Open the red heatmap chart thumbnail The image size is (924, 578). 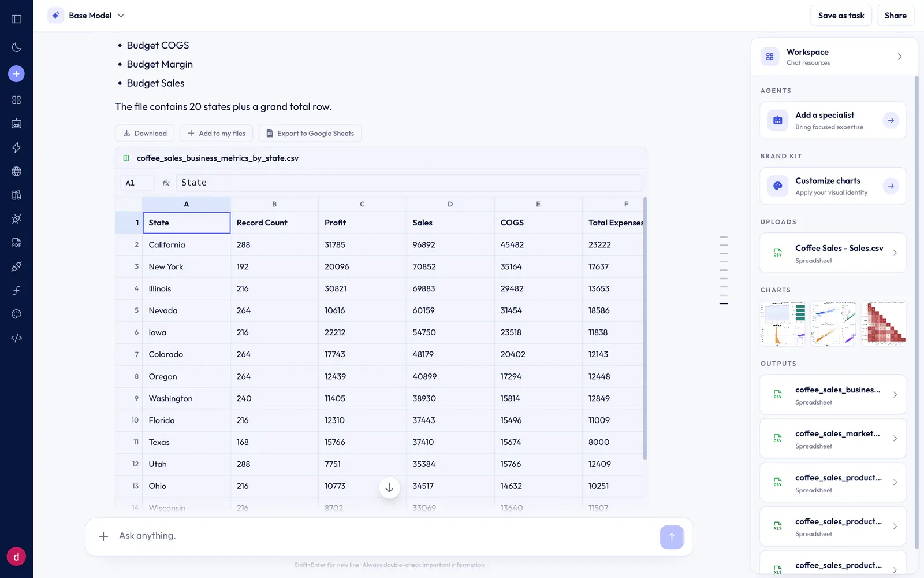click(x=884, y=323)
